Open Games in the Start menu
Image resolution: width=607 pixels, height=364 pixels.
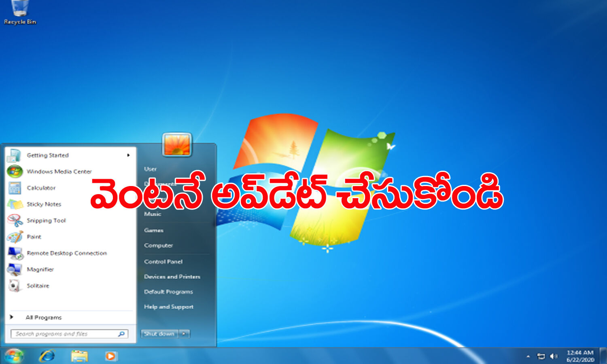coord(154,230)
